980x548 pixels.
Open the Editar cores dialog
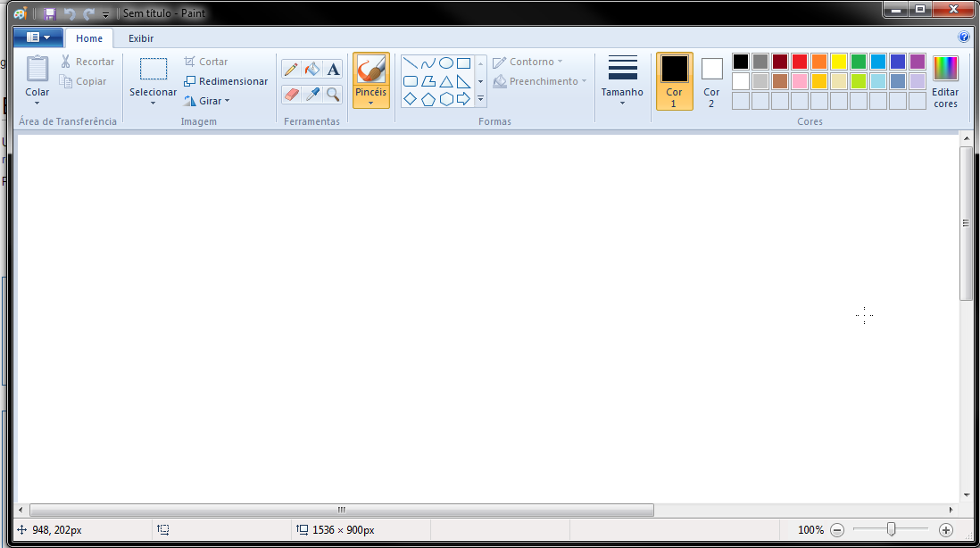click(945, 81)
